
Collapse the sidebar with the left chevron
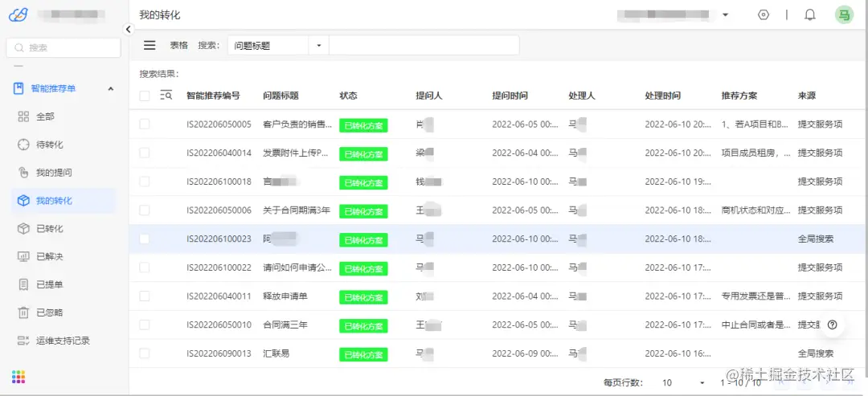click(x=129, y=29)
